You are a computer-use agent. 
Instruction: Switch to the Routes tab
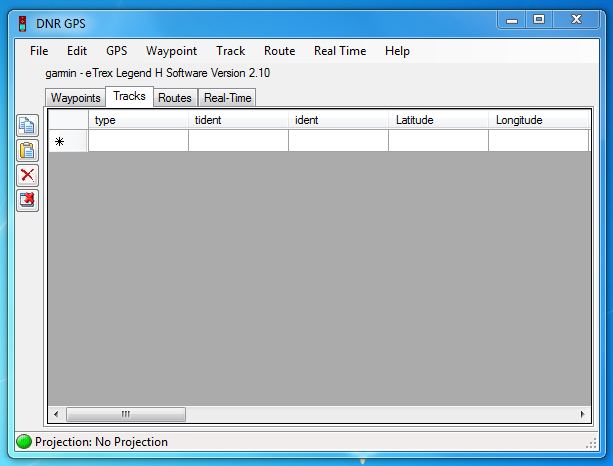[175, 98]
